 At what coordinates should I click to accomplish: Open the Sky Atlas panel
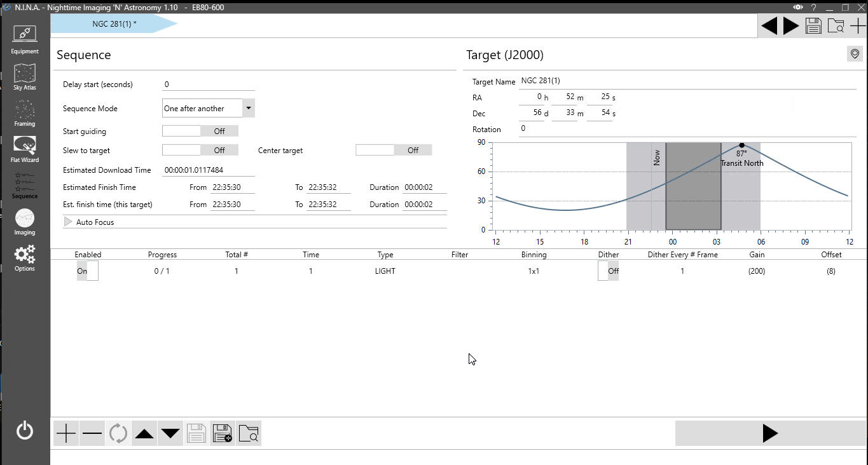25,76
